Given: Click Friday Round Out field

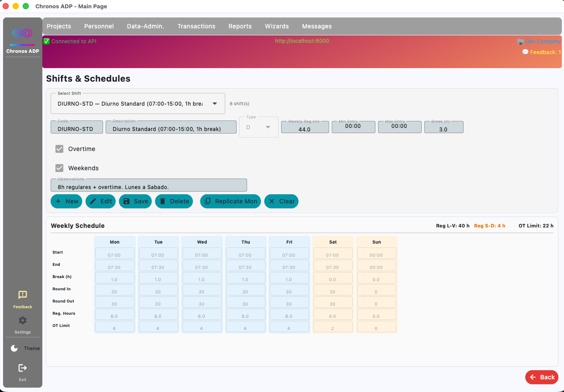Looking at the screenshot, I should coord(289,303).
